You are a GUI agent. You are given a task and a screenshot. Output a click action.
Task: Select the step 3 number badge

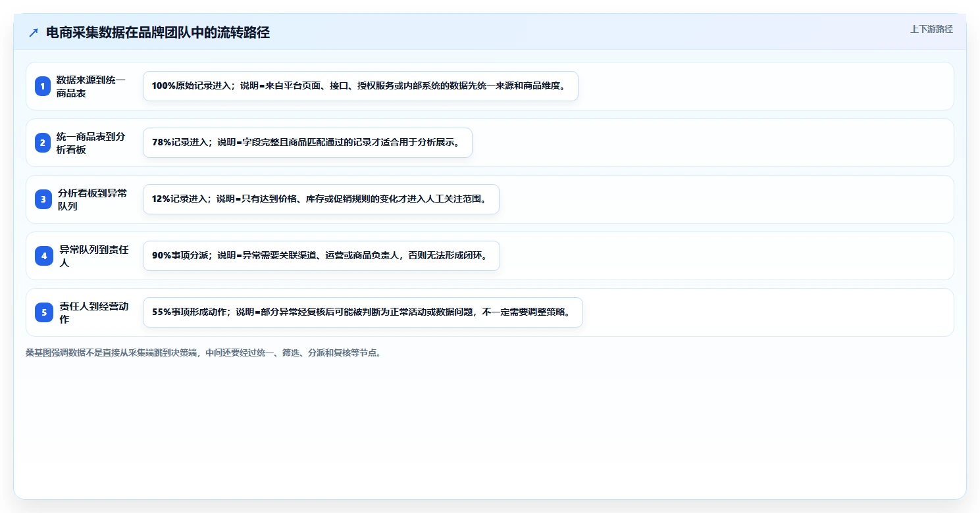(43, 199)
